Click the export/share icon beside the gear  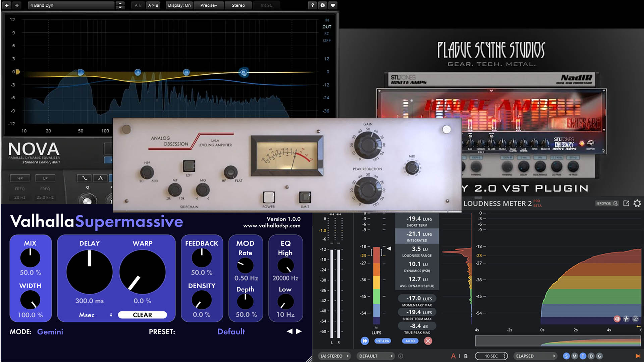(626, 203)
